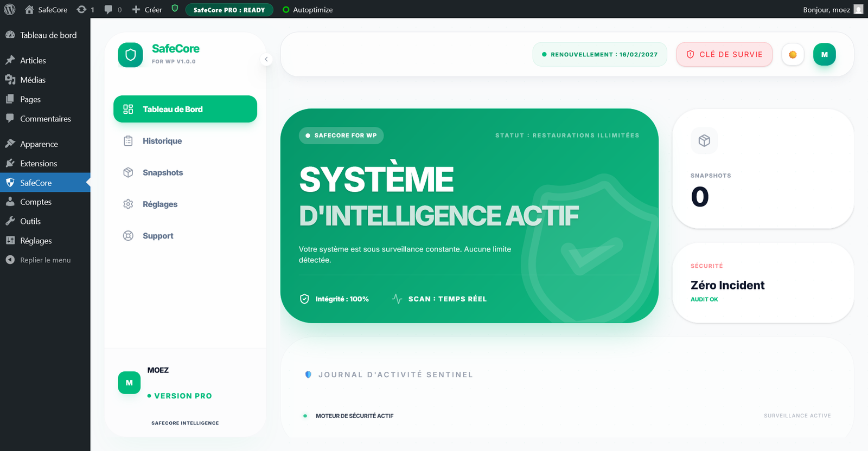
Task: Click the Réglages gear icon in panel
Action: tap(128, 204)
